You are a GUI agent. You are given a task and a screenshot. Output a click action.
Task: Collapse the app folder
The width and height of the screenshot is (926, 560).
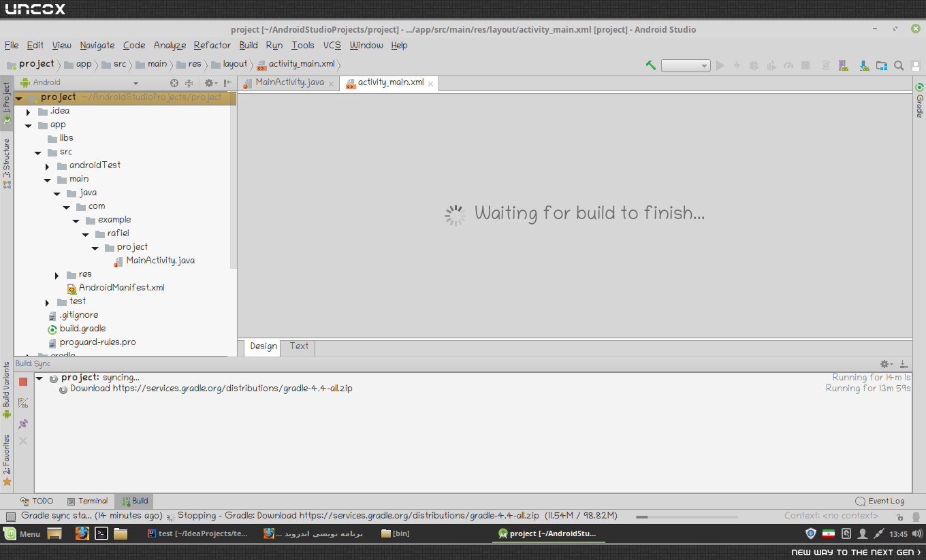[28, 125]
